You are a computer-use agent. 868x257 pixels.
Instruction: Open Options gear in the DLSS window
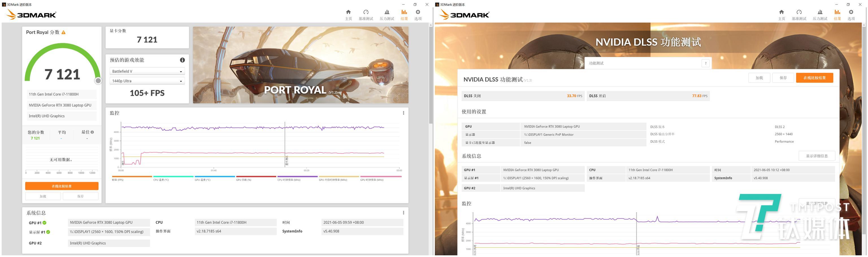[x=851, y=15]
